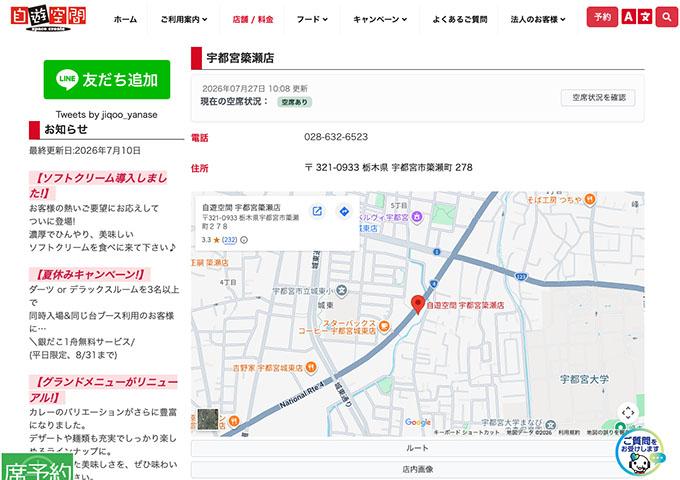The height and width of the screenshot is (480, 680).
Task: Click the red 予約 button
Action: click(602, 17)
